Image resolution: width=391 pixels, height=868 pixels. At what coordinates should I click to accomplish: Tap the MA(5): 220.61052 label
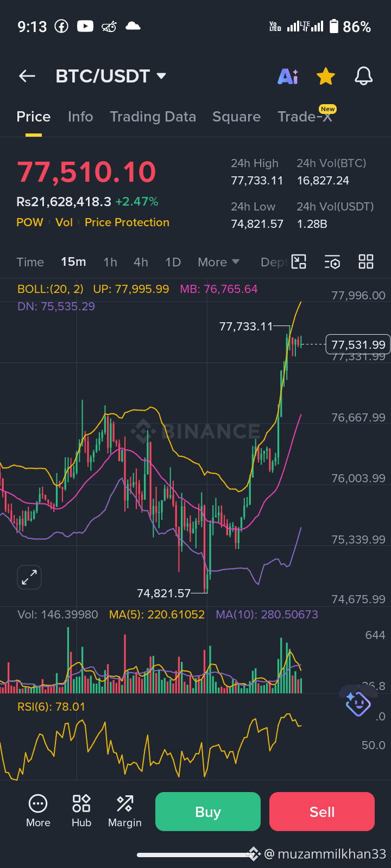click(x=157, y=615)
